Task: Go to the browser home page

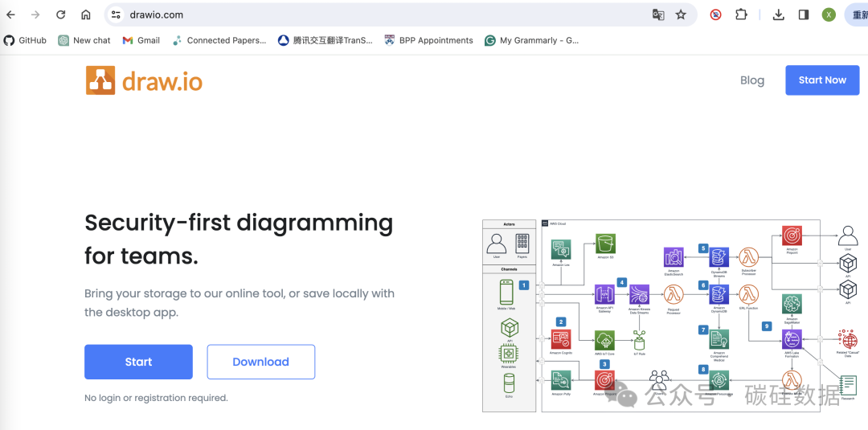Action: coord(86,14)
